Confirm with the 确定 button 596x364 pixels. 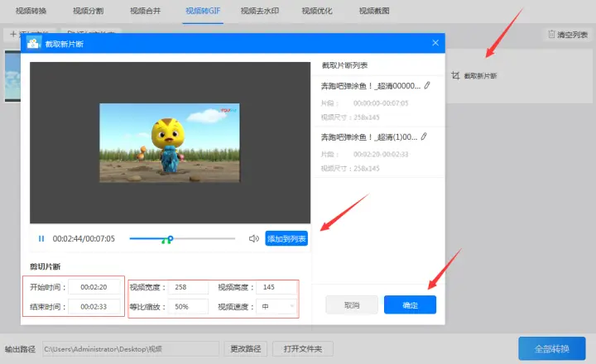(x=410, y=304)
